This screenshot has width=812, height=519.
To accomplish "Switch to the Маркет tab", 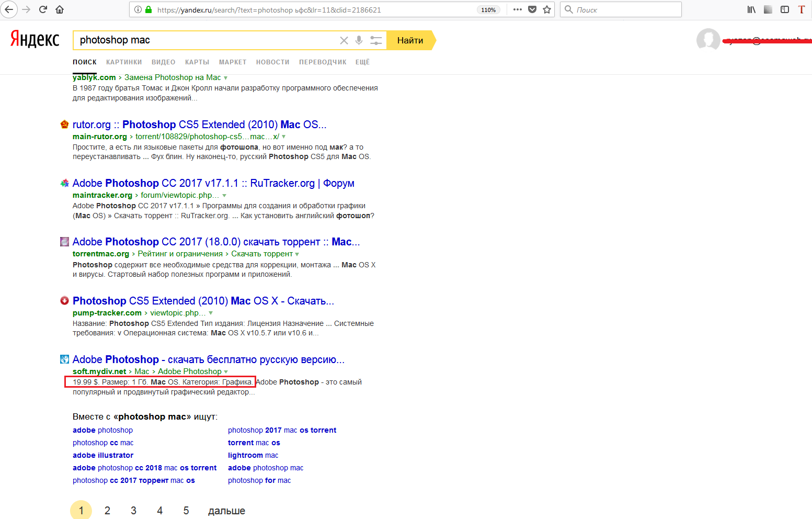I will [233, 62].
